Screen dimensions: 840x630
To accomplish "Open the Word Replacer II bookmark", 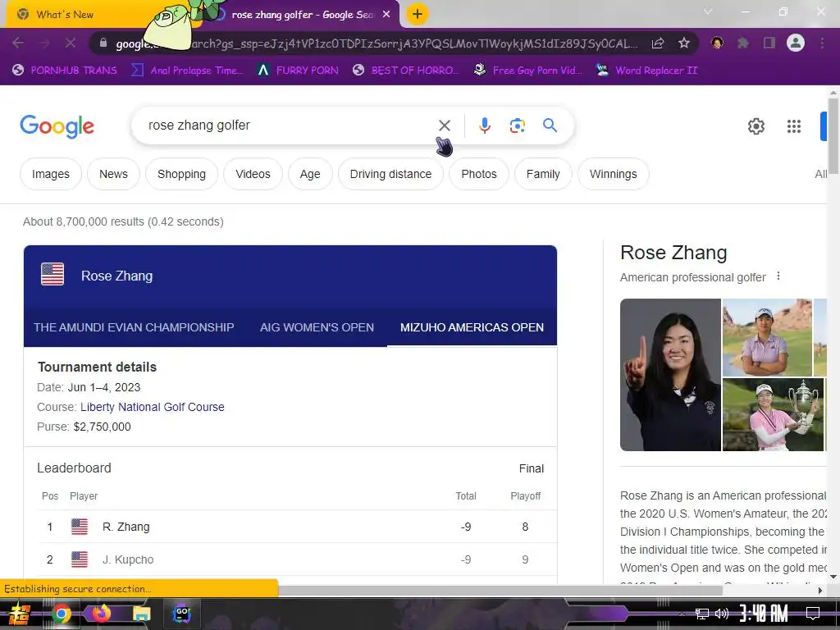I will pos(647,71).
